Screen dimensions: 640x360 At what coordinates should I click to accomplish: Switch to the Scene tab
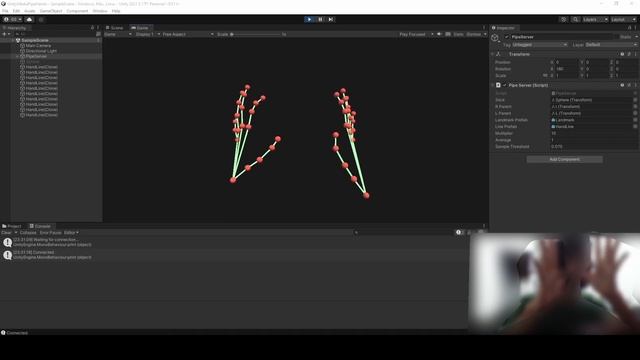click(114, 28)
